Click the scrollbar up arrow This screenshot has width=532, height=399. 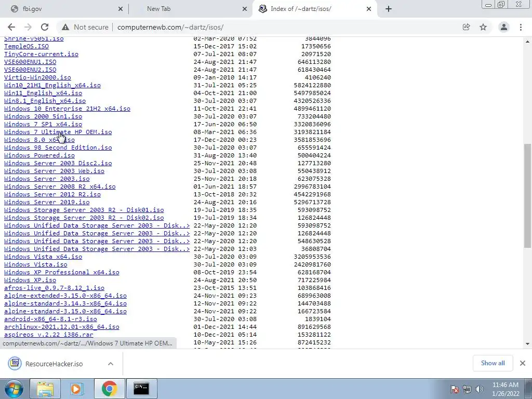(x=527, y=42)
